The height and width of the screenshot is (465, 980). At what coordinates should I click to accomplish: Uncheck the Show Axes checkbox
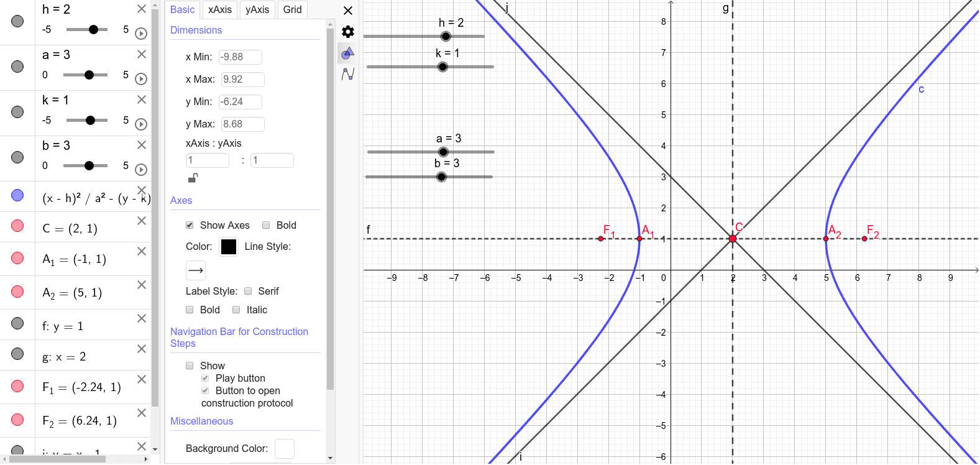[190, 225]
